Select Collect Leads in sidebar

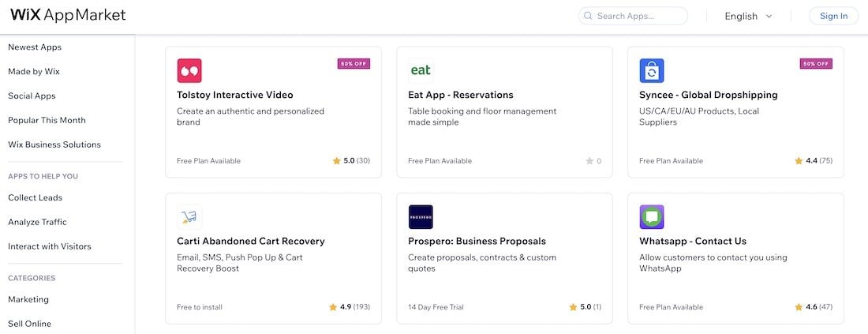coord(35,197)
